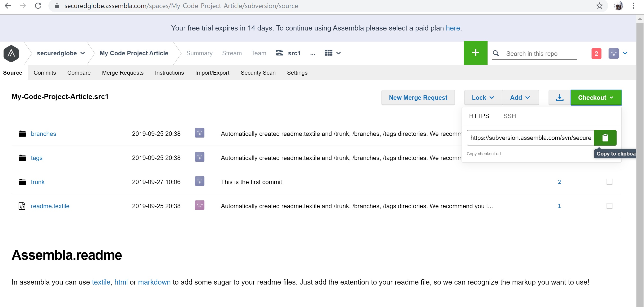This screenshot has height=307, width=644.
Task: Open the readme.textile file link
Action: [x=50, y=206]
